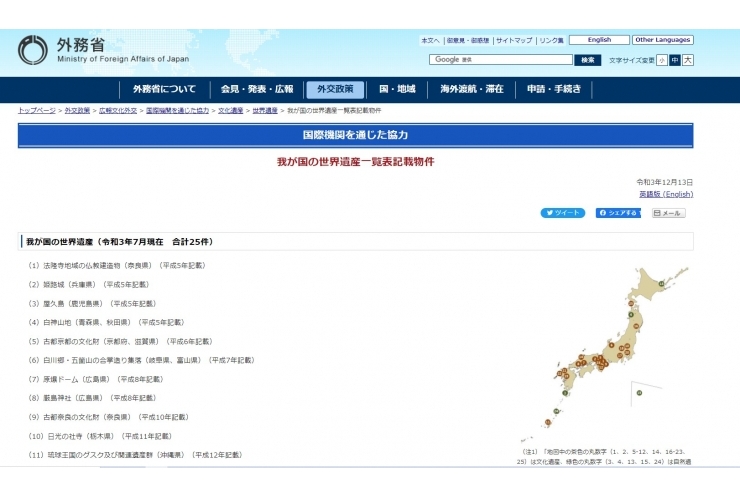Viewport: 740px width, 498px height.
Task: Click list item (4) 白神山地
Action: pos(106,322)
